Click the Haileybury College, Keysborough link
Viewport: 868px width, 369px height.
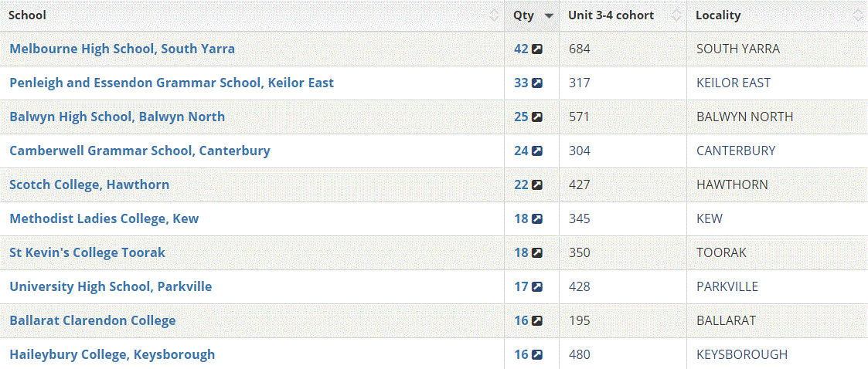click(x=112, y=354)
